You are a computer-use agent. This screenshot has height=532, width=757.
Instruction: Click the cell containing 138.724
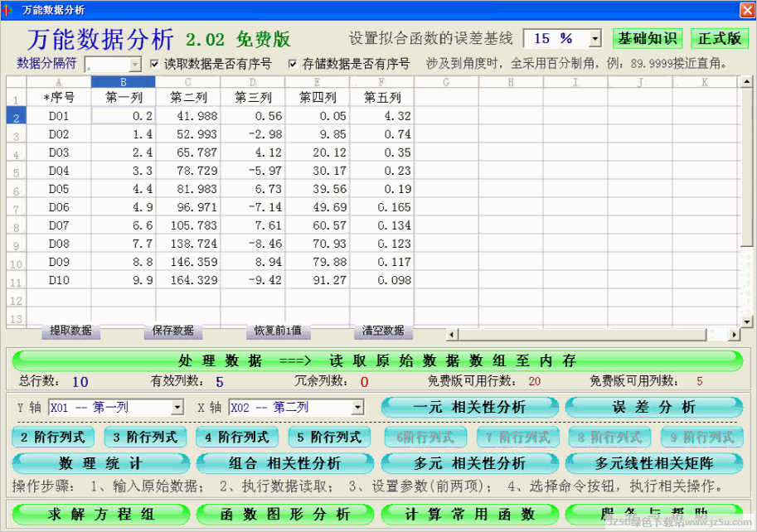coord(188,244)
